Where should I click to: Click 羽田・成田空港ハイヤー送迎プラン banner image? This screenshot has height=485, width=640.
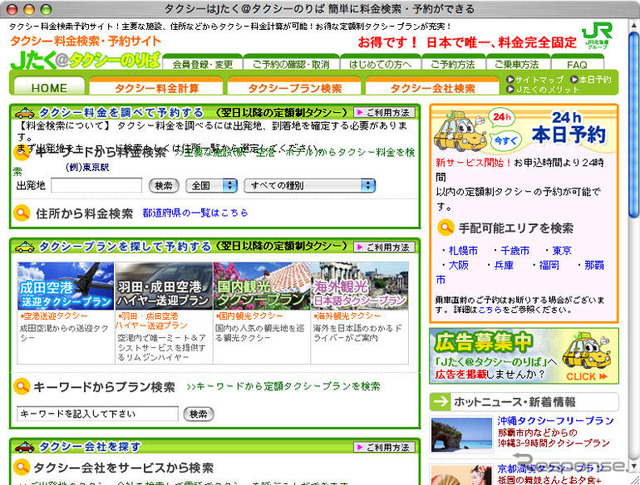click(164, 286)
